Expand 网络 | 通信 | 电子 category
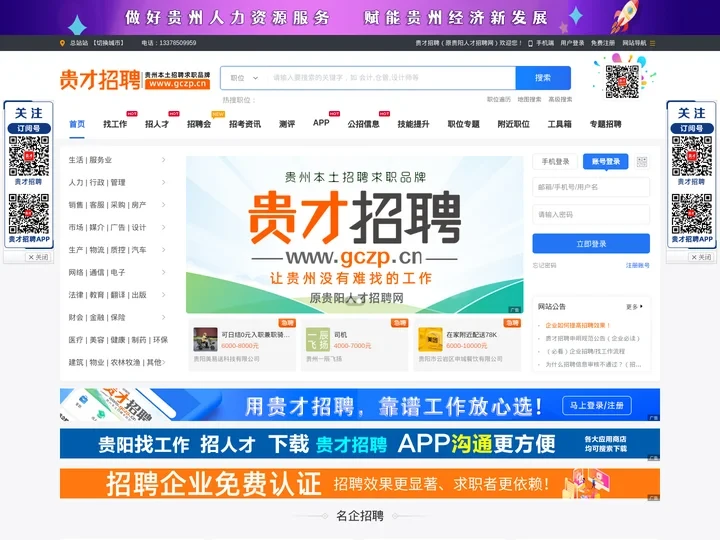The image size is (720, 540). 117,272
